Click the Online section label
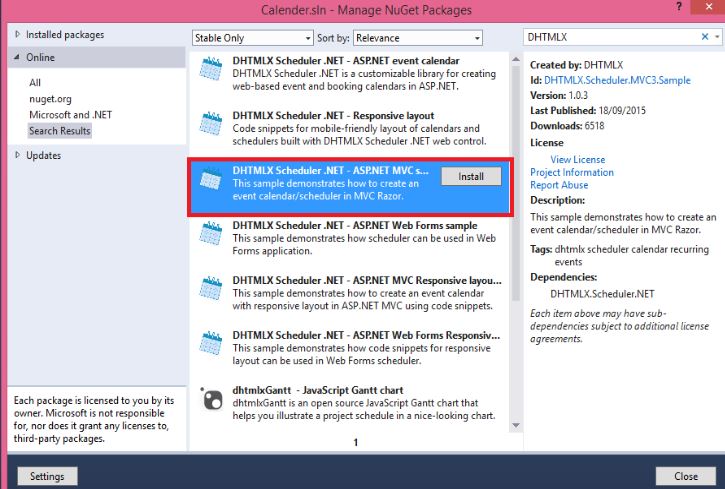 coord(40,57)
